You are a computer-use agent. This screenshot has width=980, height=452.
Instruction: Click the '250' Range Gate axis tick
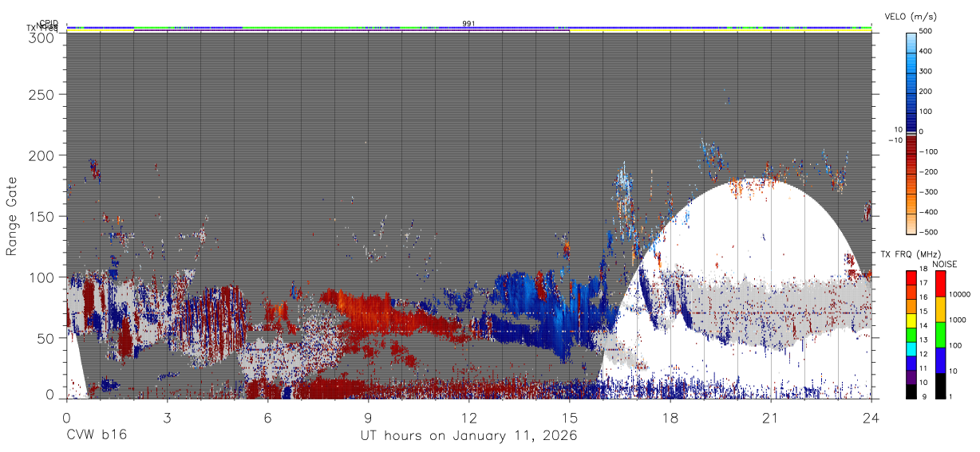tap(41, 94)
